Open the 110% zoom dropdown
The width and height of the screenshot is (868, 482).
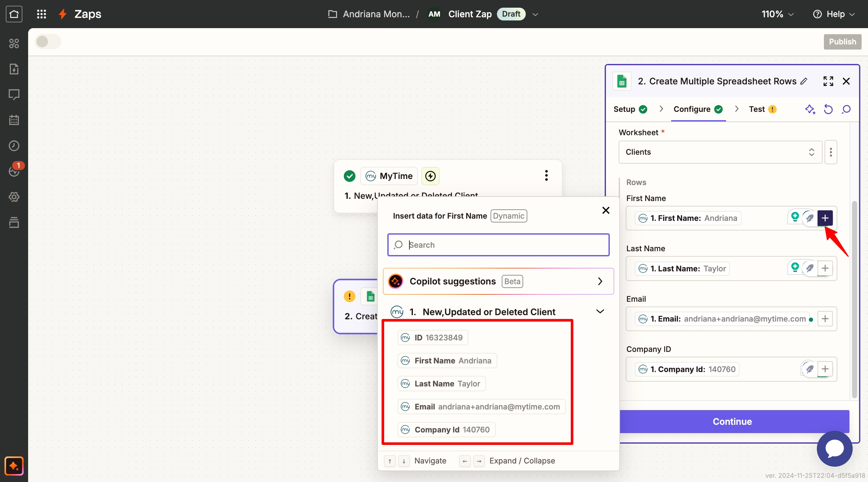777,14
